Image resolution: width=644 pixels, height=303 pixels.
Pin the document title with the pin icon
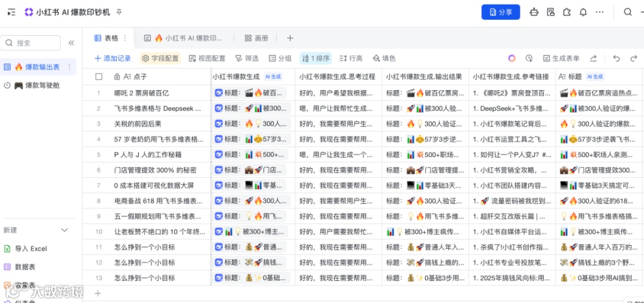pyautogui.click(x=119, y=13)
